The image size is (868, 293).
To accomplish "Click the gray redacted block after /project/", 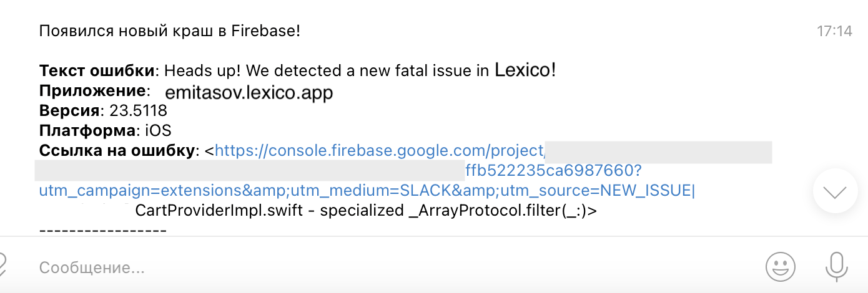I will tap(659, 151).
